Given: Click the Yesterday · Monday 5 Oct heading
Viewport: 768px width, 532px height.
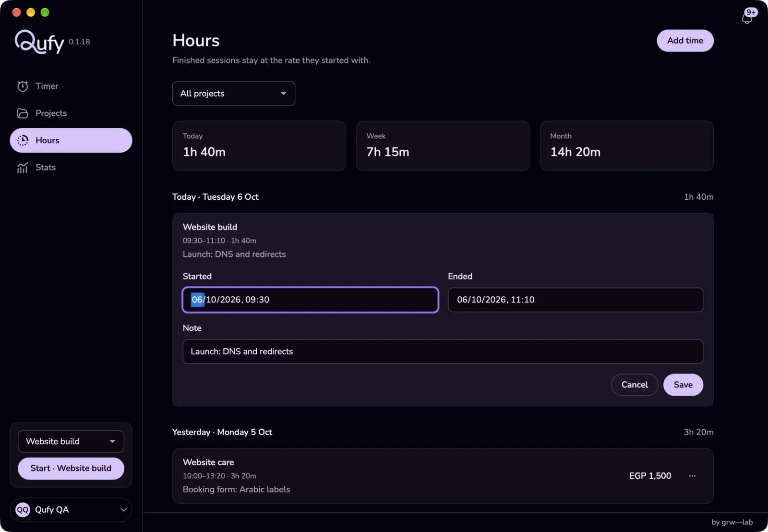Looking at the screenshot, I should (222, 432).
